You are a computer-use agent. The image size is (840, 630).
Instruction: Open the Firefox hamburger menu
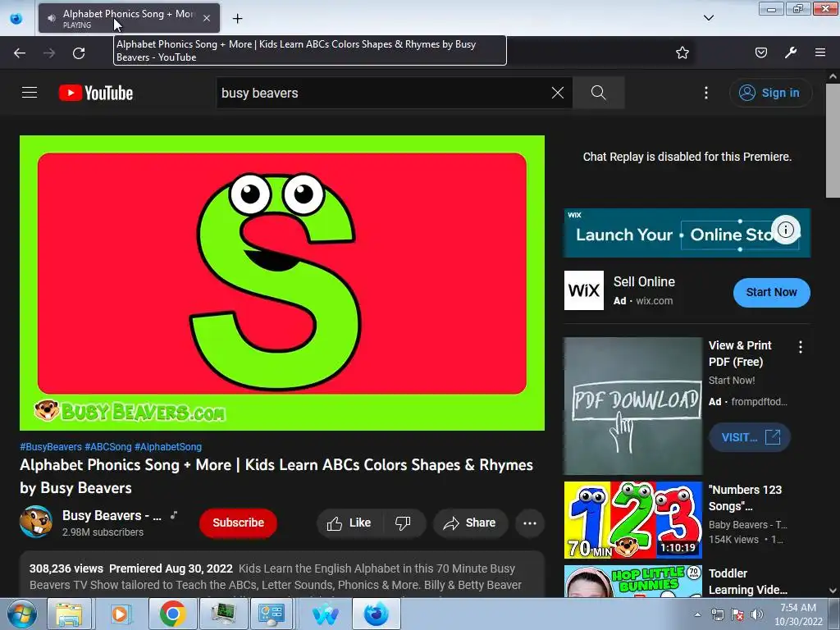click(820, 52)
